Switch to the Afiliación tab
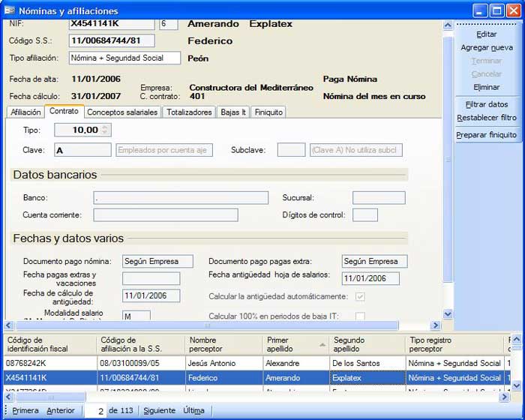525x420 pixels. coord(25,112)
